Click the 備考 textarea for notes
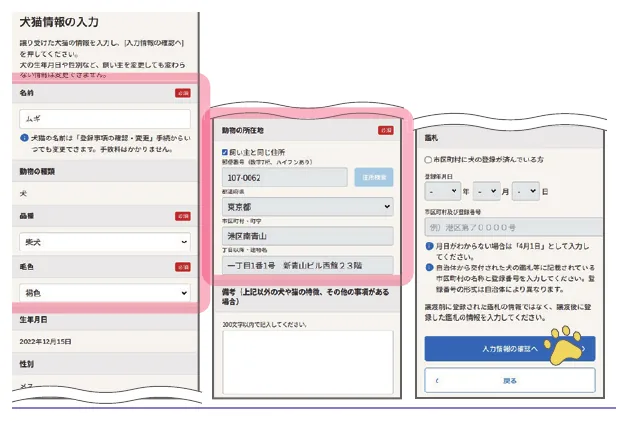Viewport: 628px width, 421px height. tap(308, 363)
